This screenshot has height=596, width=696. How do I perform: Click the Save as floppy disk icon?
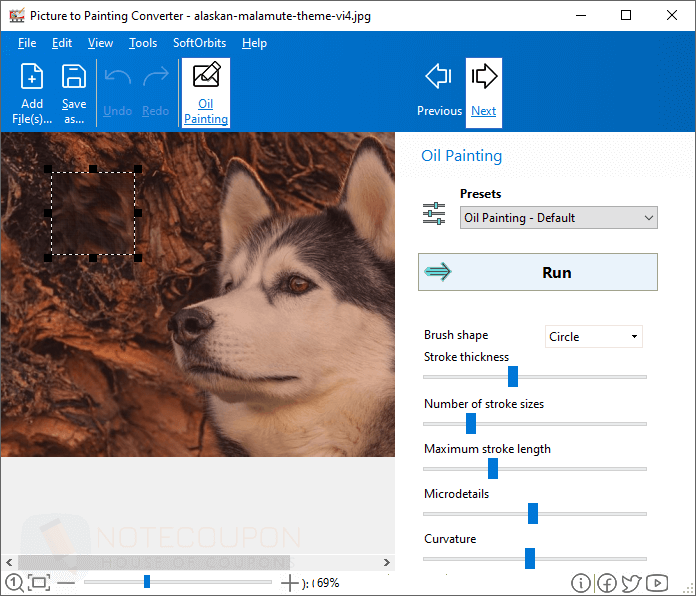pos(74,77)
